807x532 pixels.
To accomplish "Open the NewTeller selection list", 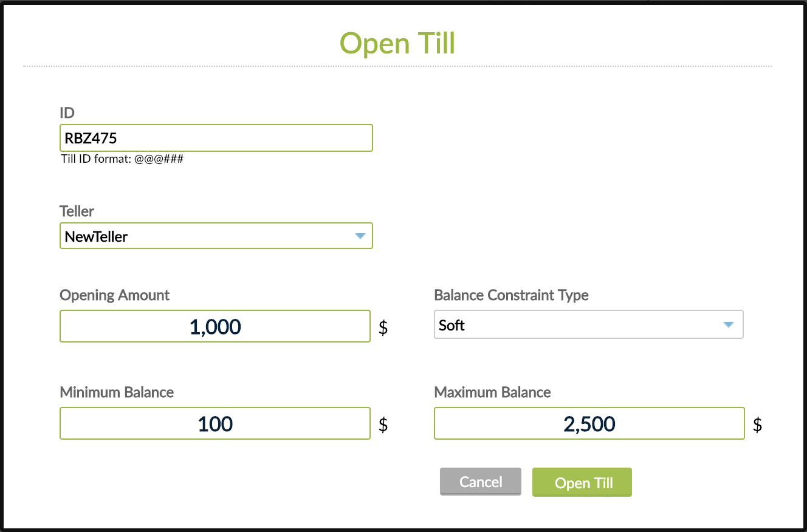I will pyautogui.click(x=216, y=236).
